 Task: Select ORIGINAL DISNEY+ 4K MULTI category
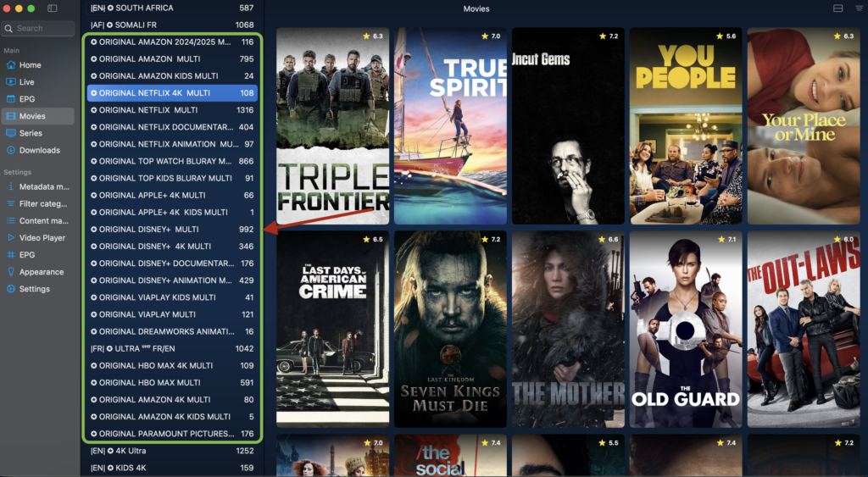[172, 247]
